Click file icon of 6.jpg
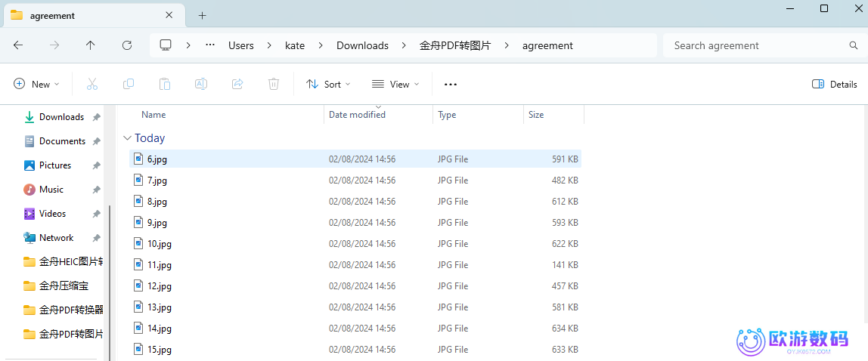Image resolution: width=868 pixels, height=361 pixels. 138,159
